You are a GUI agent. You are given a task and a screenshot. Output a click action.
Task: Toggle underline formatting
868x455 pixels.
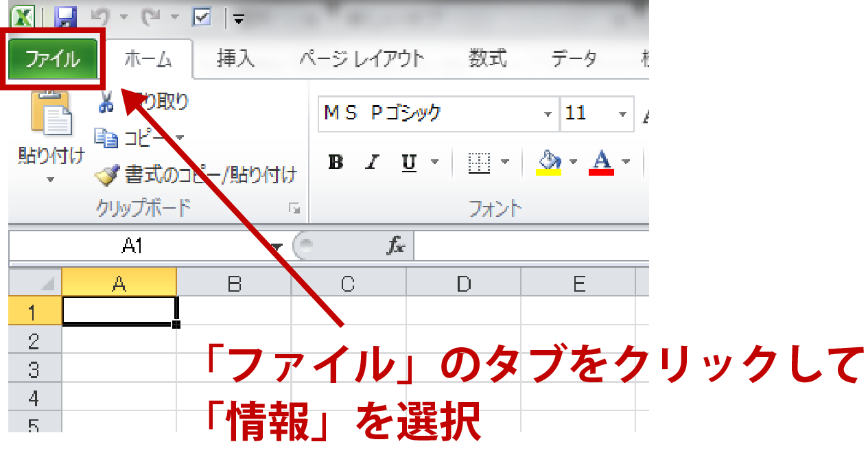tap(410, 162)
